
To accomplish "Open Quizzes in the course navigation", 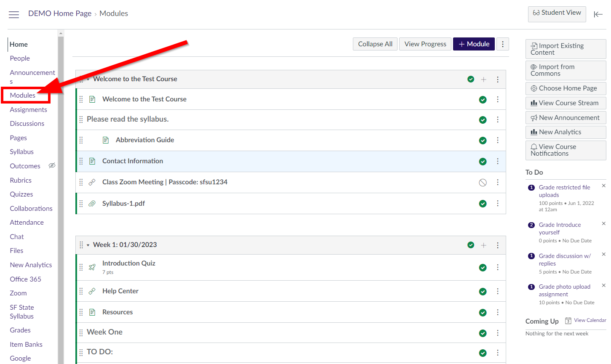I will pos(21,194).
